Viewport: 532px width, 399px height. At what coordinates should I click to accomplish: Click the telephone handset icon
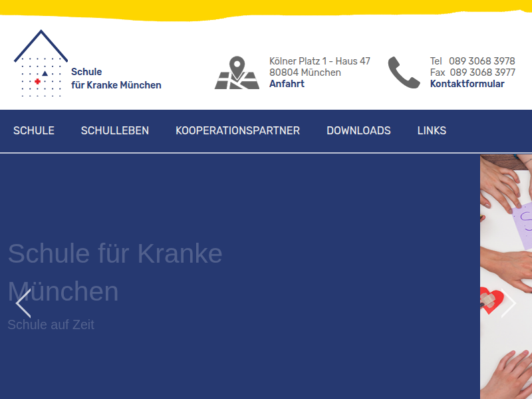[x=404, y=72]
